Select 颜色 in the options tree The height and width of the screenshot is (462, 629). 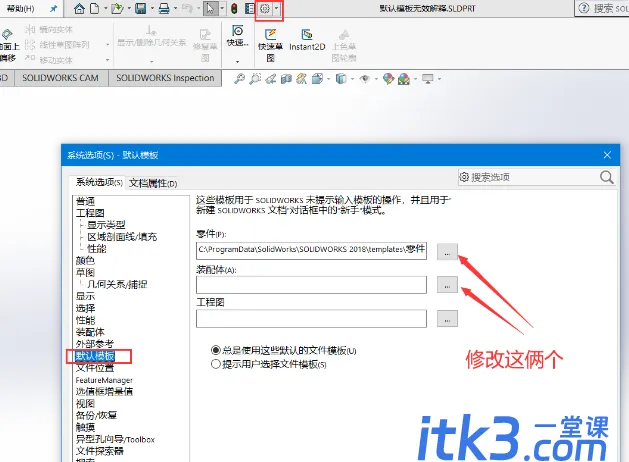pyautogui.click(x=85, y=261)
